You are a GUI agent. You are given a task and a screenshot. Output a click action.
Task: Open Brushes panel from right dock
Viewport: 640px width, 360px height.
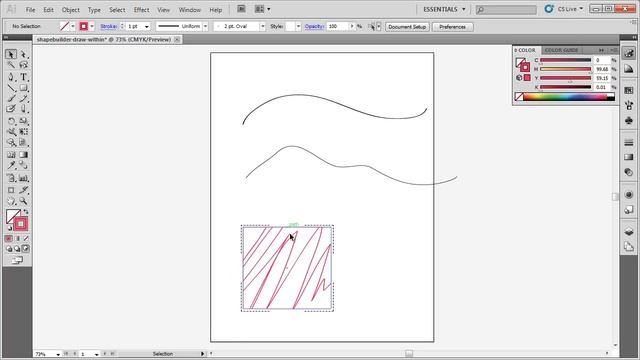tap(629, 105)
